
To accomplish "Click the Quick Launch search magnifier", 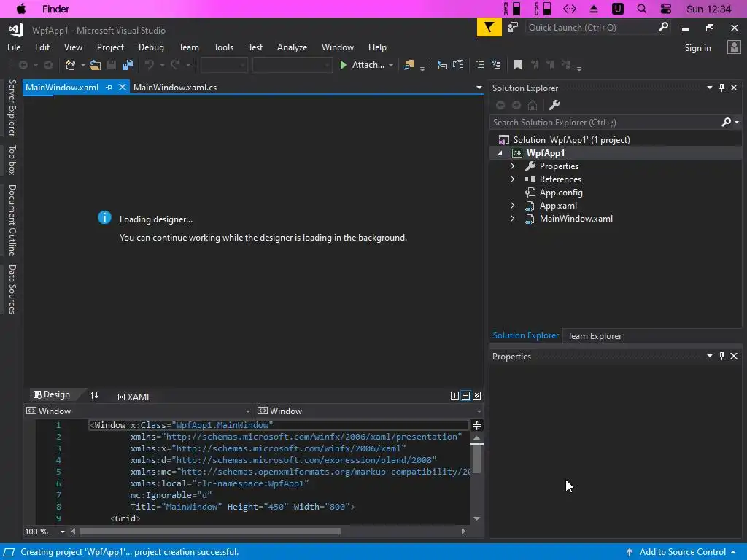I will 663,27.
